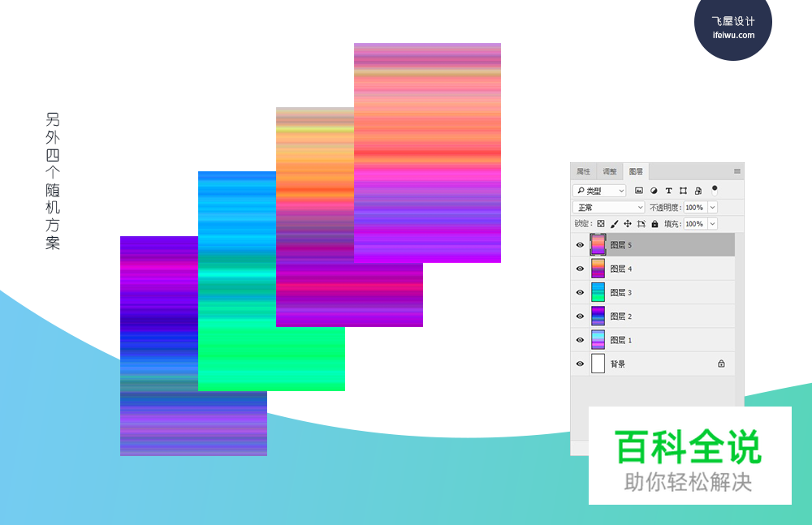812x525 pixels.
Task: Toggle visibility of 图层 3
Action: [x=580, y=293]
